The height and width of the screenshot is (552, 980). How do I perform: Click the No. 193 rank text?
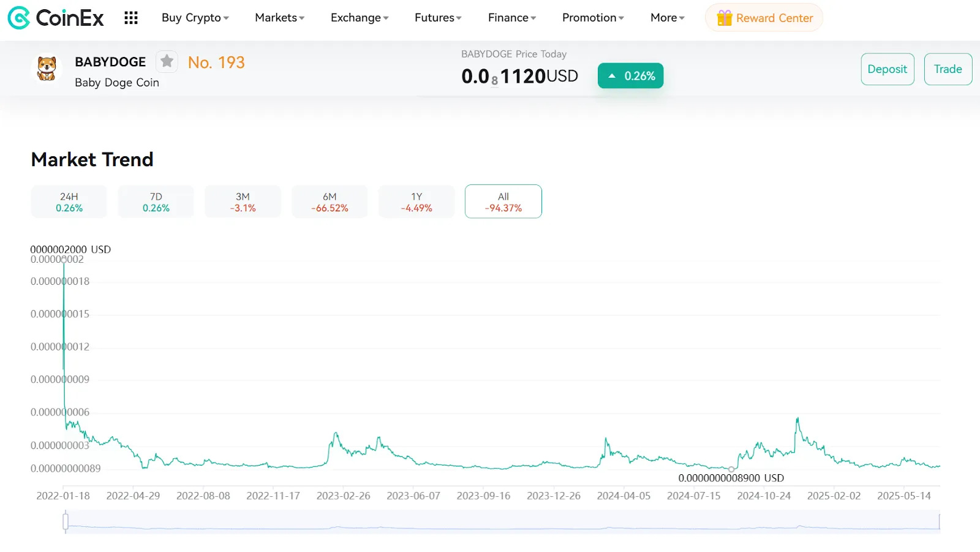216,62
